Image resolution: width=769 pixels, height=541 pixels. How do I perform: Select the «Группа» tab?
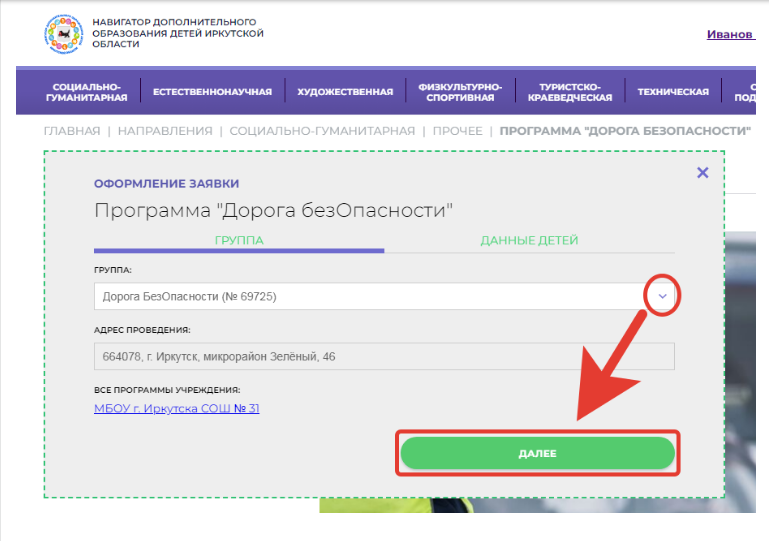[x=239, y=241]
